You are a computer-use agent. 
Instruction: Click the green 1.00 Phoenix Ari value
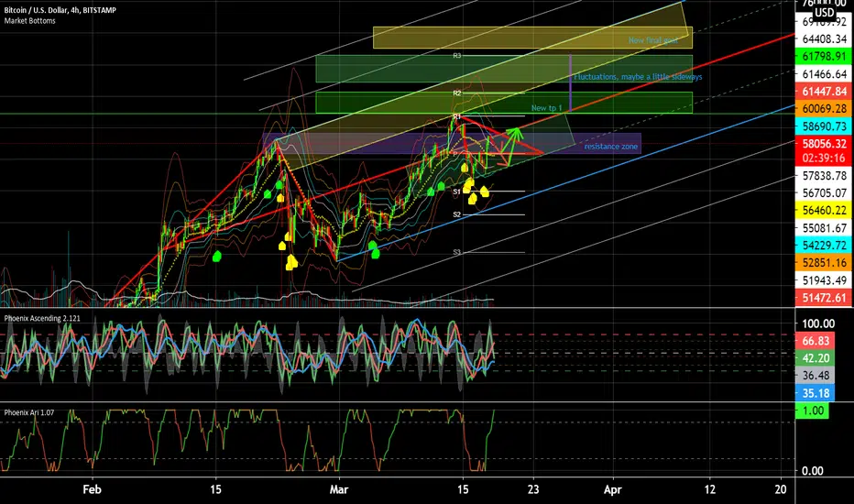pos(813,411)
